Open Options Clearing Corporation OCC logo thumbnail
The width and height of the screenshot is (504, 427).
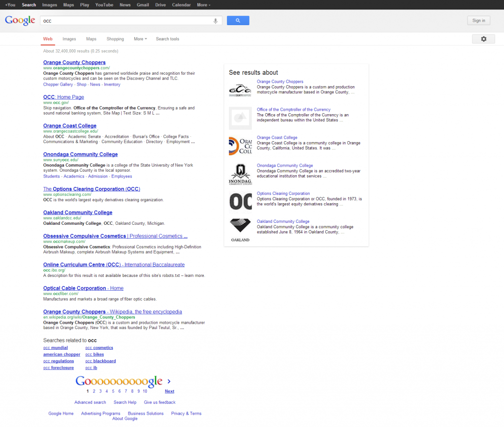[x=240, y=202]
